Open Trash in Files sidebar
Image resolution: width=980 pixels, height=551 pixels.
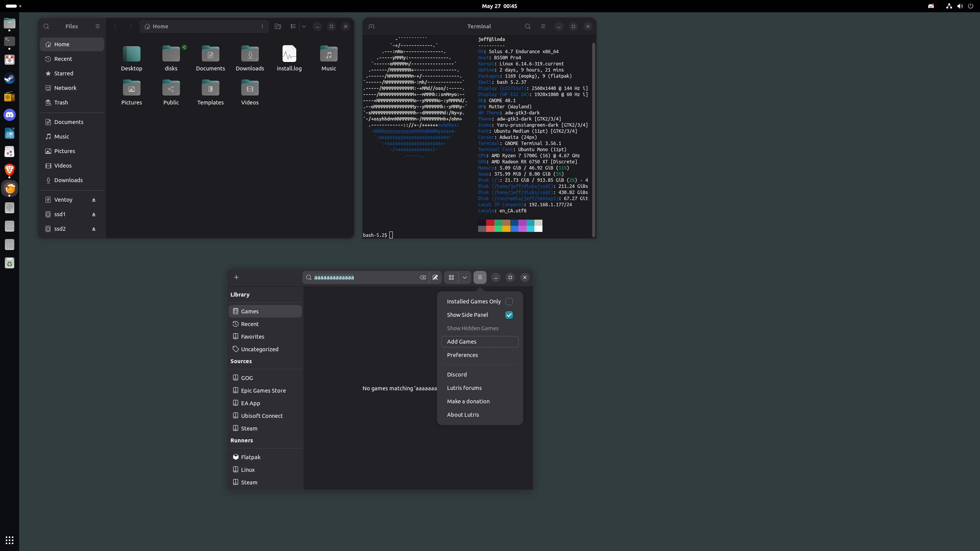point(72,103)
